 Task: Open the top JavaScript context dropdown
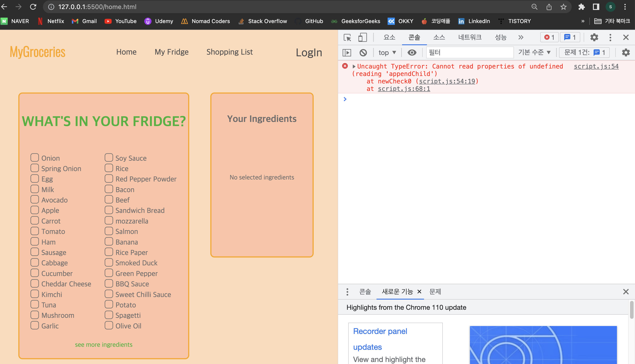pos(387,52)
